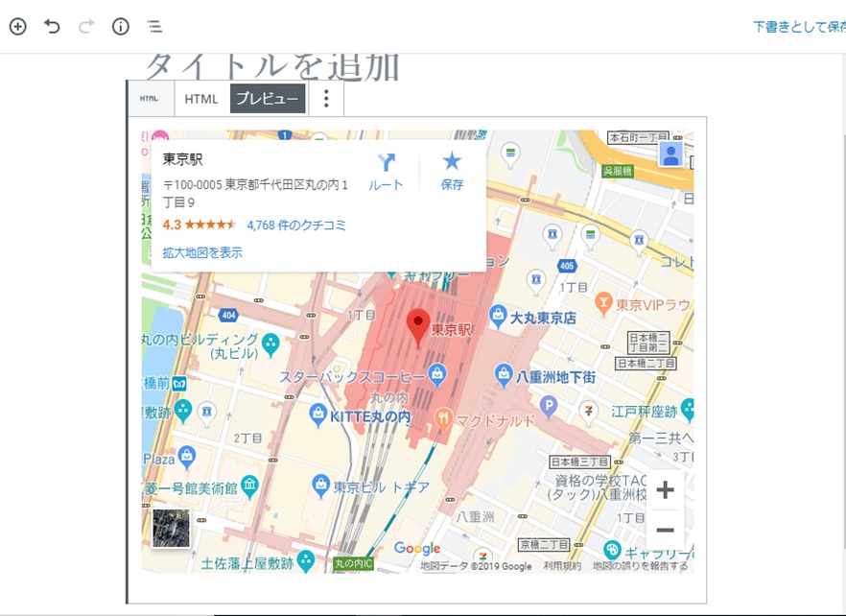Click the 八重洲地下街 shopping marker
Viewport: 846px width, 616px height.
504,375
